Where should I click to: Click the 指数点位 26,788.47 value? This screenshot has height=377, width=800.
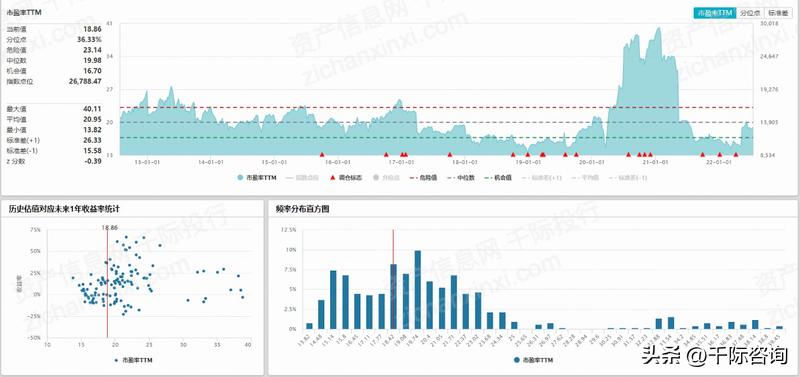pos(85,81)
